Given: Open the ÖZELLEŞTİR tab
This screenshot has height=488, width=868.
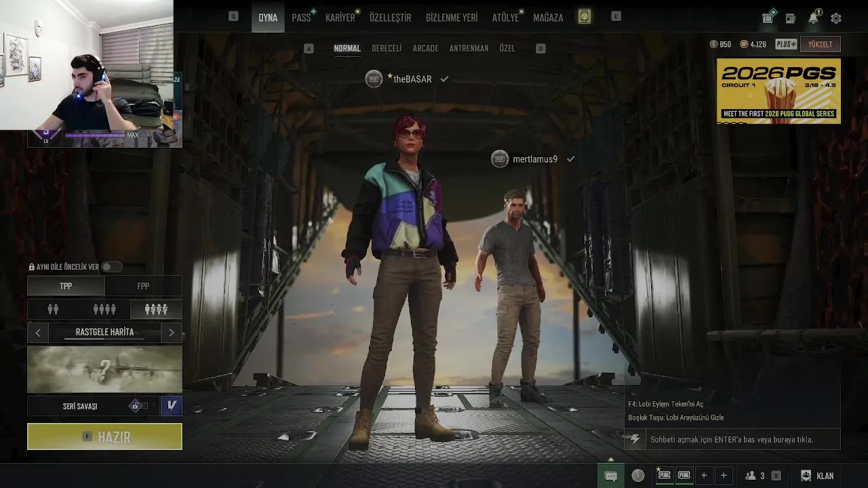Looking at the screenshot, I should (x=391, y=18).
